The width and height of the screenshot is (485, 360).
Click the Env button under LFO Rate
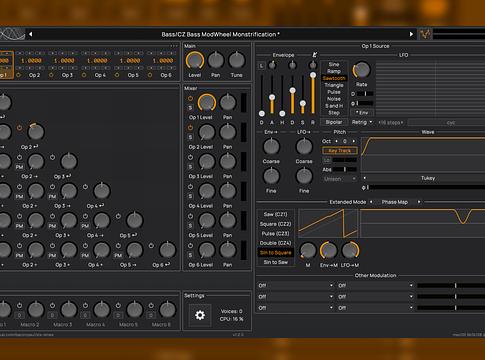click(362, 113)
